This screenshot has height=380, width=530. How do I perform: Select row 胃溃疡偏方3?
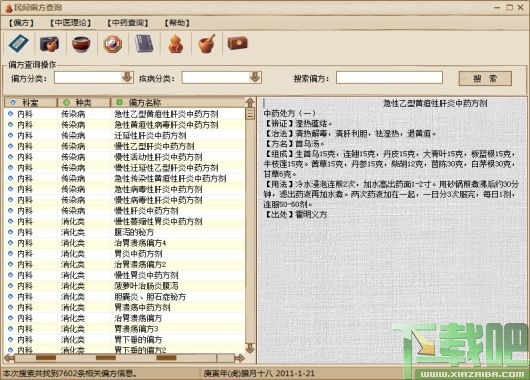[x=124, y=329]
